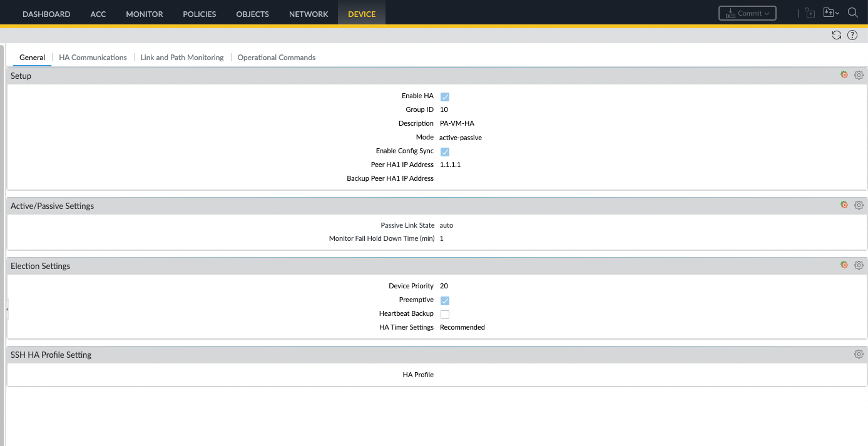Toggle the Preemptive checkbox

[445, 301]
